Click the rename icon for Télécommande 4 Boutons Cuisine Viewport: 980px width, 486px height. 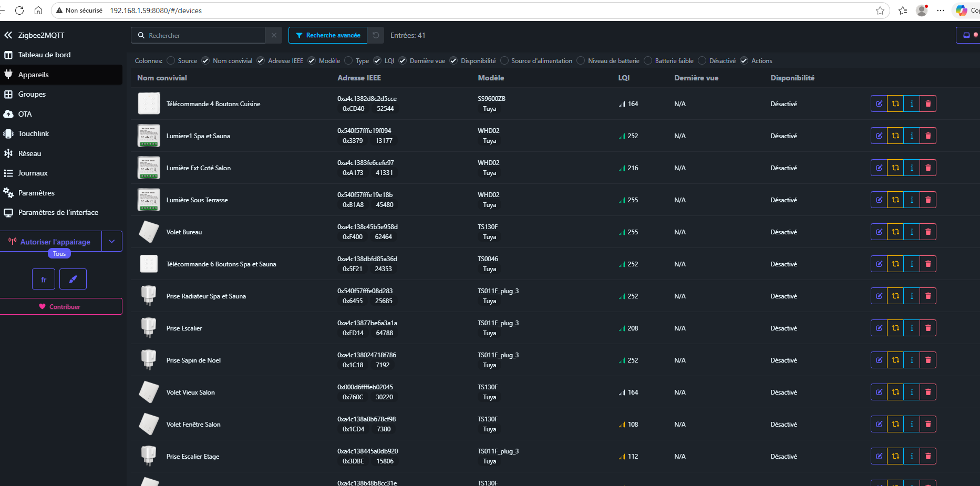[x=879, y=104]
